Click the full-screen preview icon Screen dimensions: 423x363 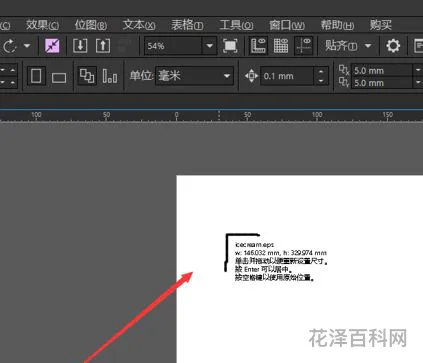230,46
